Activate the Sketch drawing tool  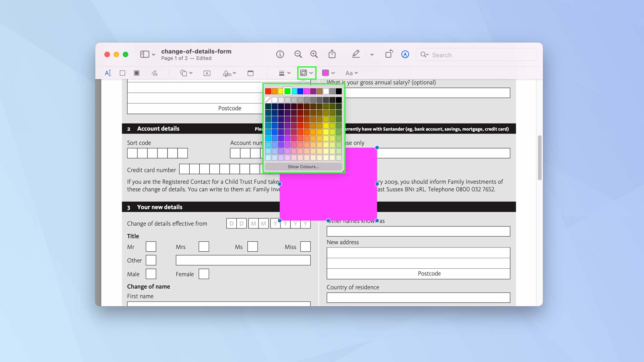[154, 73]
